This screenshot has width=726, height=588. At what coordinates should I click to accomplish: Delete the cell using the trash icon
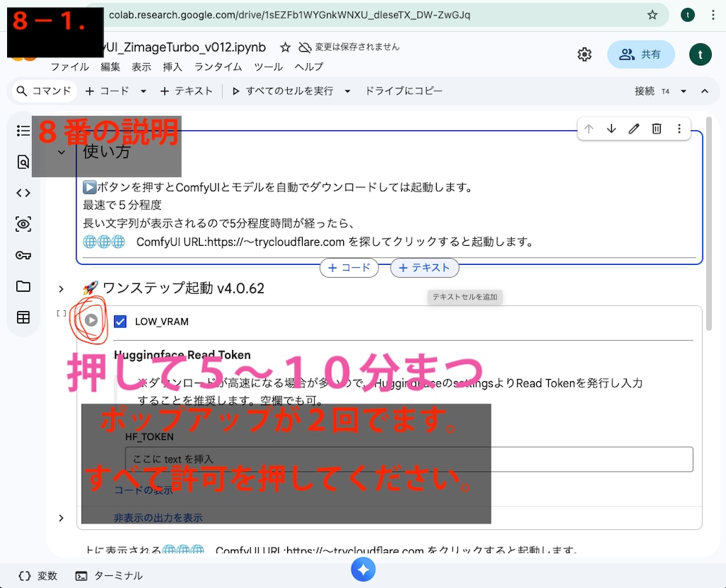[x=657, y=128]
